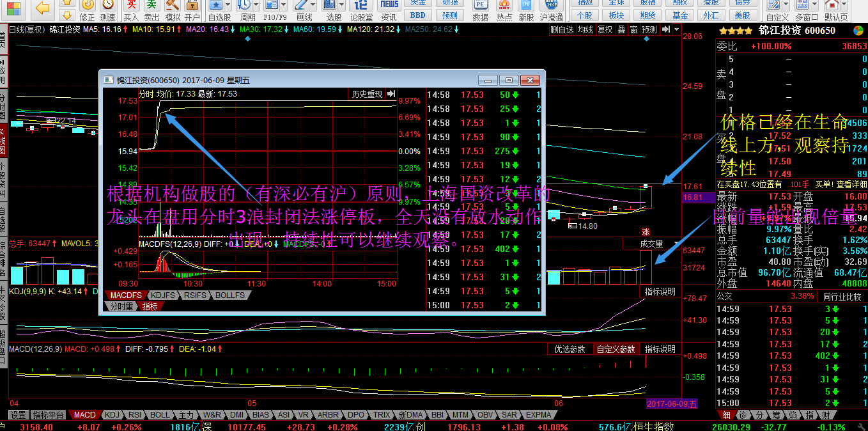Screen dimensions: 868x431
Task: Click the skip-to-end arrow in chart header
Action: (666, 29)
